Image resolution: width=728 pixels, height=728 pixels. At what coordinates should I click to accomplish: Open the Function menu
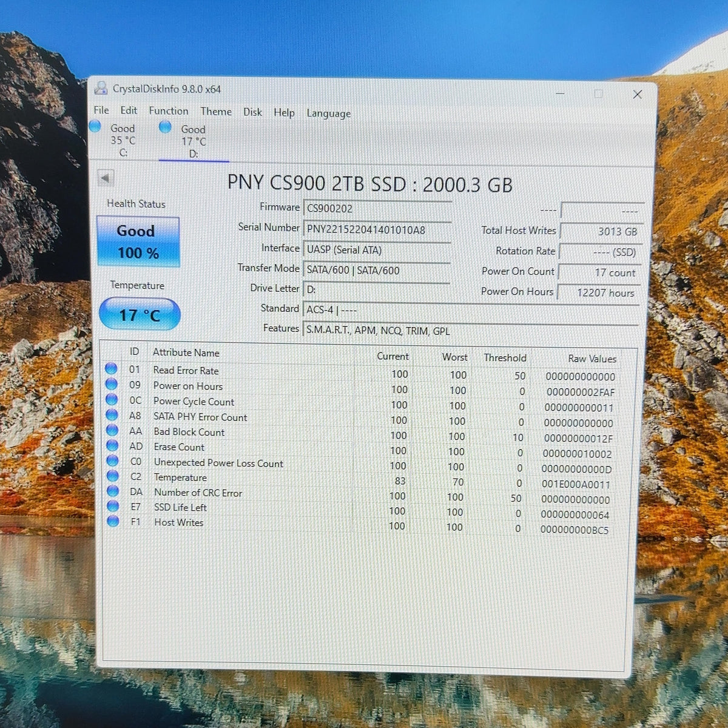coord(169,111)
